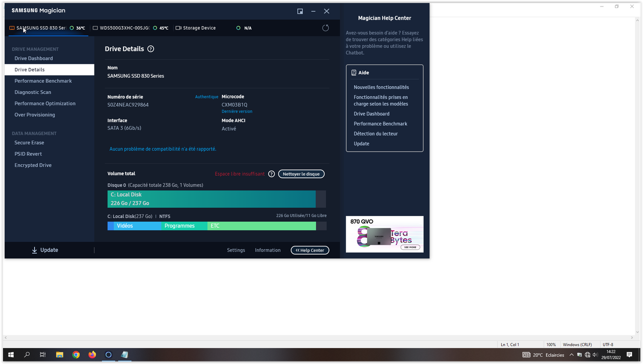Viewport: 643px width, 364px height.
Task: Open File Explorer from the taskbar
Action: [x=59, y=355]
